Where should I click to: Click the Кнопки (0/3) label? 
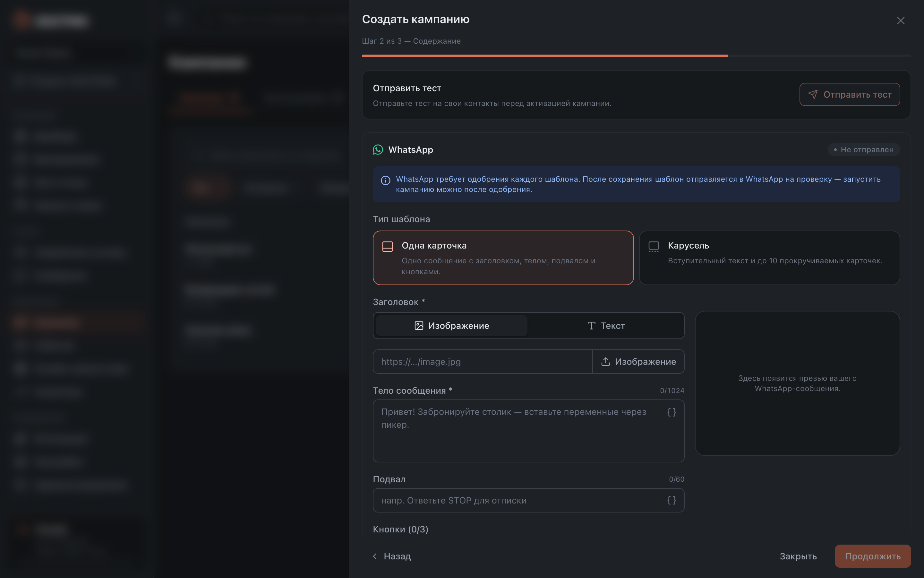(400, 529)
